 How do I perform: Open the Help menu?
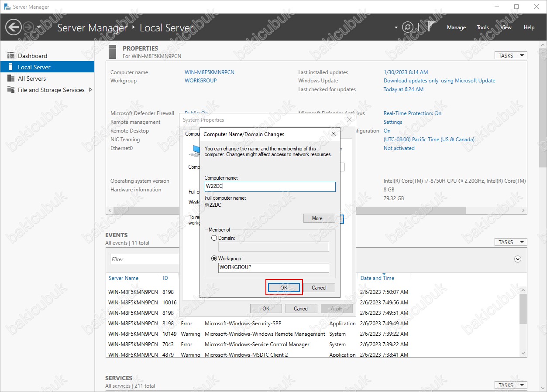(529, 27)
